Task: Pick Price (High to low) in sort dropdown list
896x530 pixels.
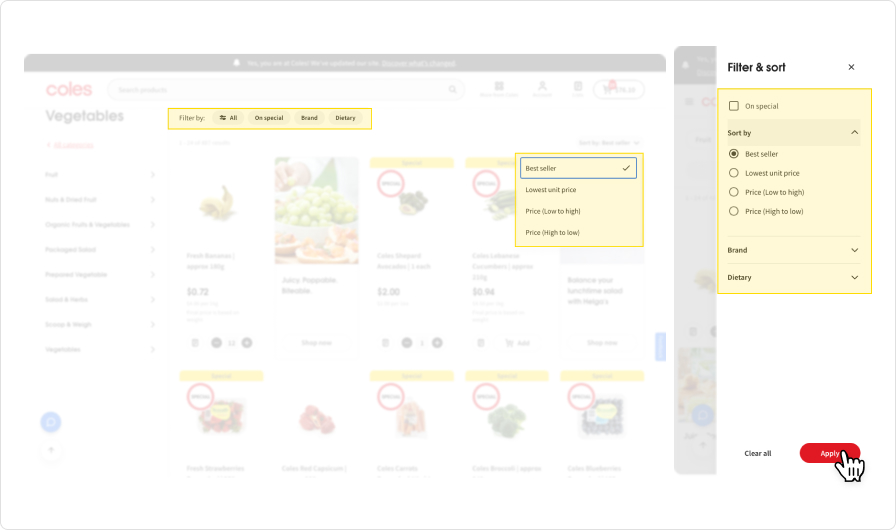Action: (578, 232)
